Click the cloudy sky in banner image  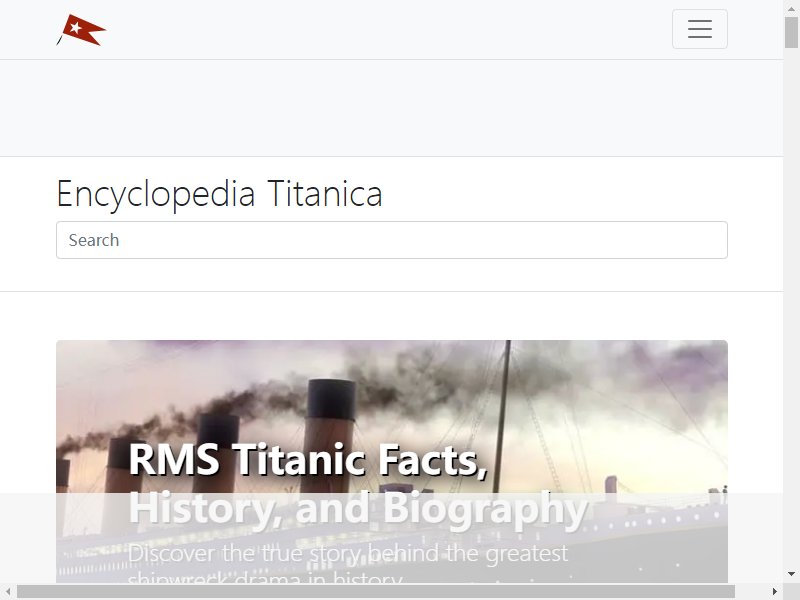(x=638, y=388)
